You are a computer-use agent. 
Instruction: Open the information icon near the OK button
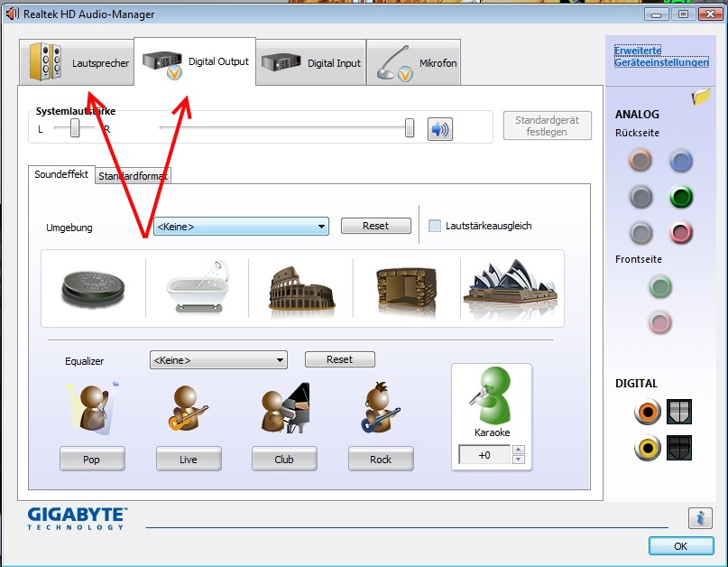(x=700, y=517)
